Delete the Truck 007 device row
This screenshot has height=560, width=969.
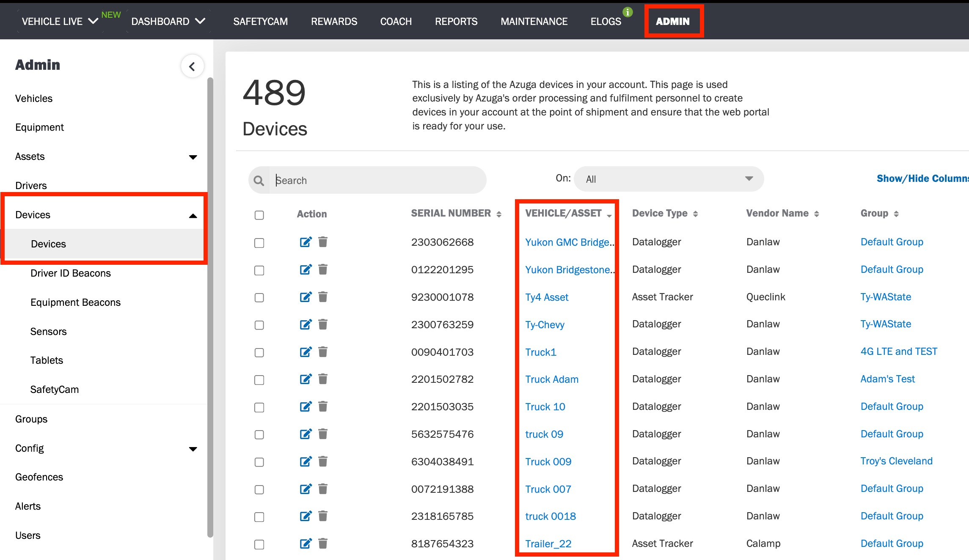[323, 489]
